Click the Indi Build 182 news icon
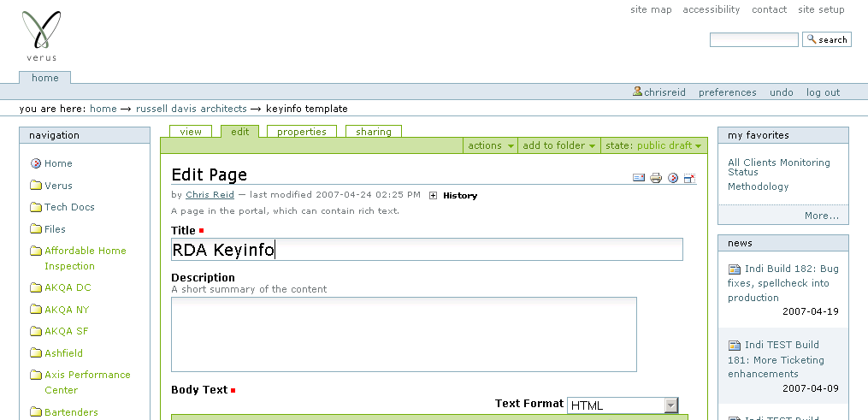 pyautogui.click(x=734, y=269)
